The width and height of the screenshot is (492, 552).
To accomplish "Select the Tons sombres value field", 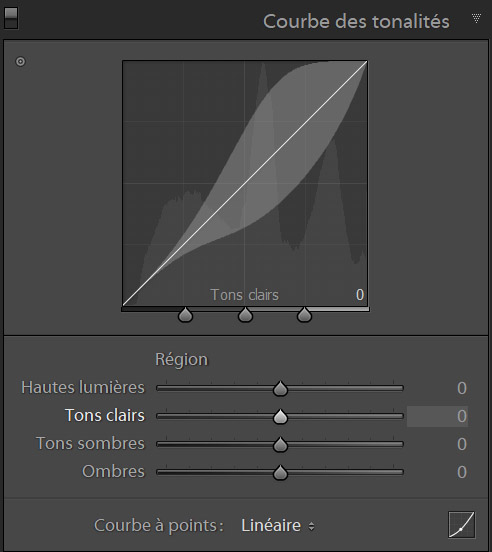I will tap(462, 444).
